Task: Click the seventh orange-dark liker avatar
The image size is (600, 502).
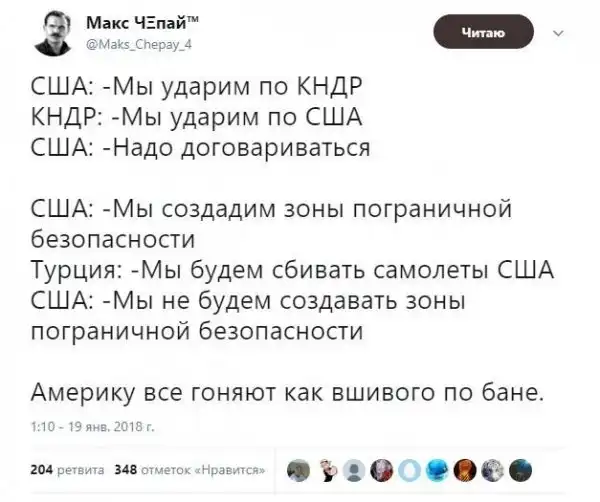Action: pos(466,467)
